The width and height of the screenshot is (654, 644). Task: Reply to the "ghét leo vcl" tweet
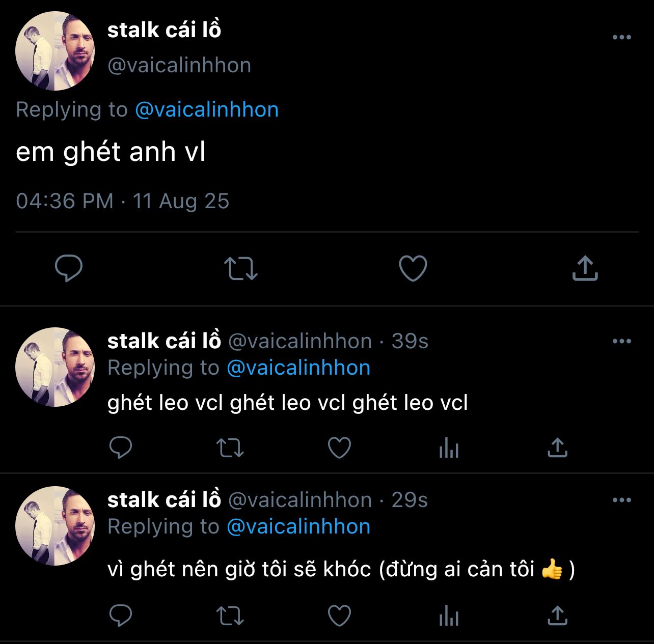121,448
